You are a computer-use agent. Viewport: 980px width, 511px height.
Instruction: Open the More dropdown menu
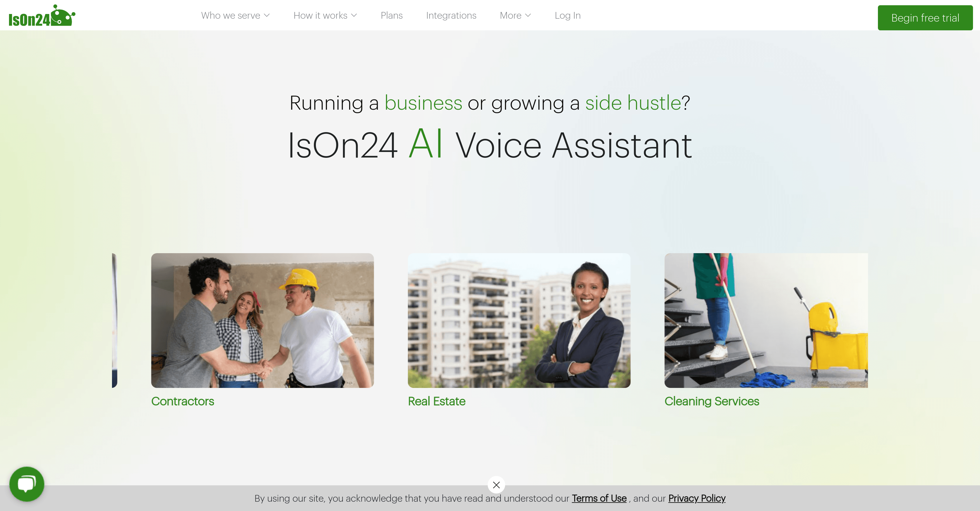point(515,15)
